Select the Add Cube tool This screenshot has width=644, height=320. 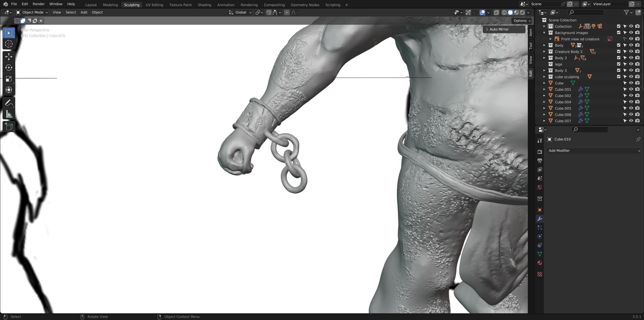(x=9, y=127)
